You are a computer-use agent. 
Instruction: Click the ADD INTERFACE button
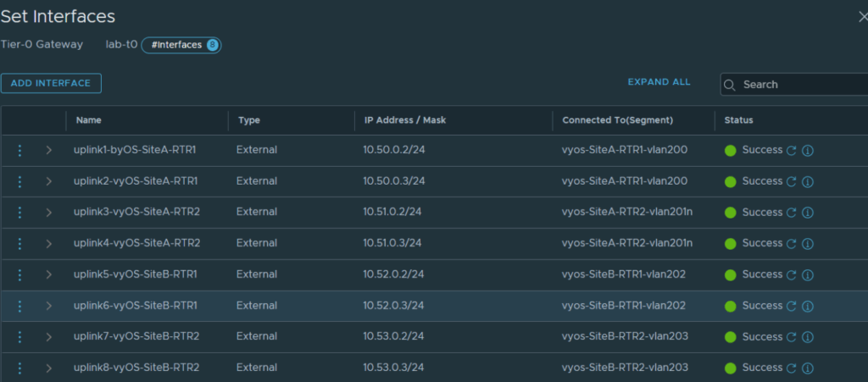click(51, 83)
